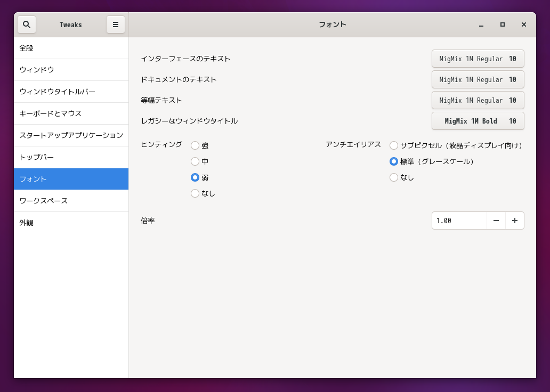This screenshot has width=550, height=392.
Task: Open font chooser for ドキュメントのテキスト
Action: (x=478, y=79)
